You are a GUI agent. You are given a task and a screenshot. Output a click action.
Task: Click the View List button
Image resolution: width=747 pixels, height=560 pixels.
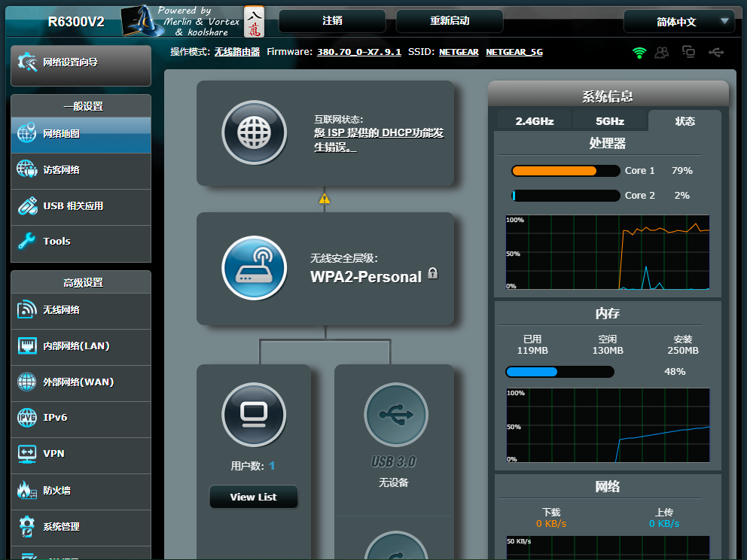254,497
